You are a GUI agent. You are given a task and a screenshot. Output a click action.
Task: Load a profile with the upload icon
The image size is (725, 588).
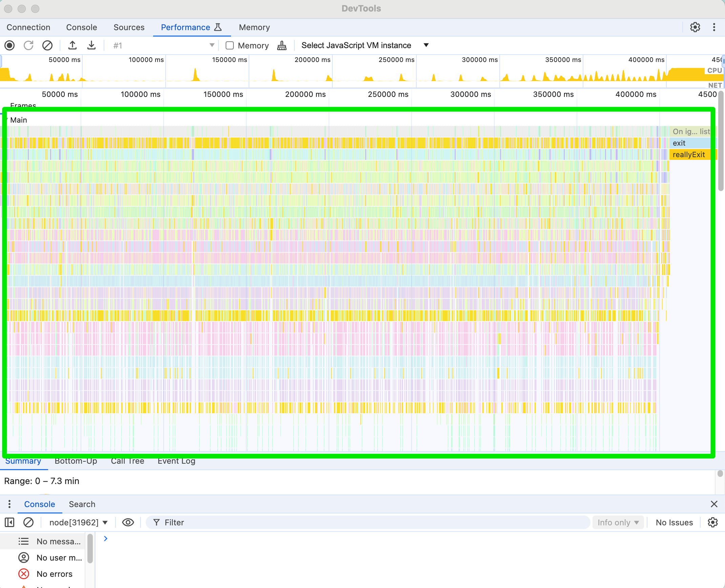pos(72,45)
